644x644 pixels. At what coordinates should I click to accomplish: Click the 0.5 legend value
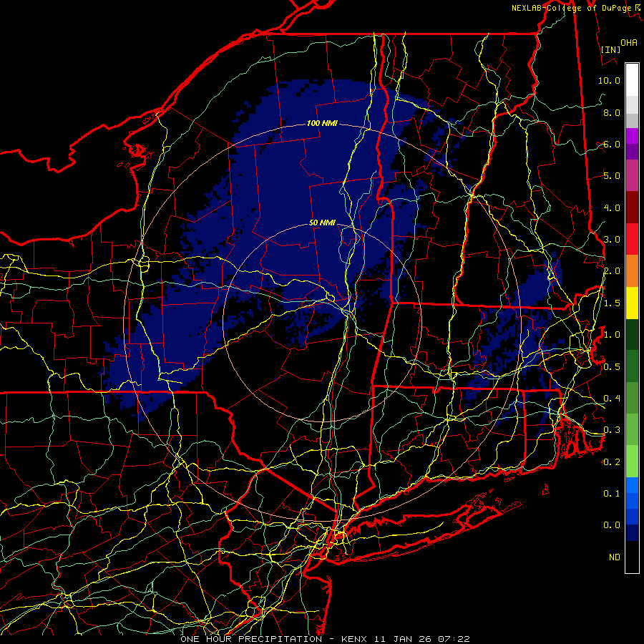[612, 367]
